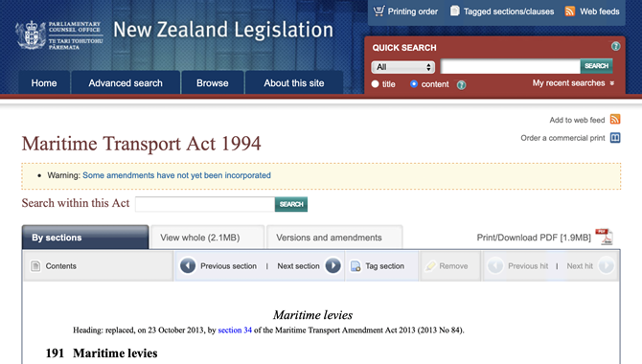Click Add to web feed RSS icon
Screen dimensions: 642x364
click(x=615, y=119)
